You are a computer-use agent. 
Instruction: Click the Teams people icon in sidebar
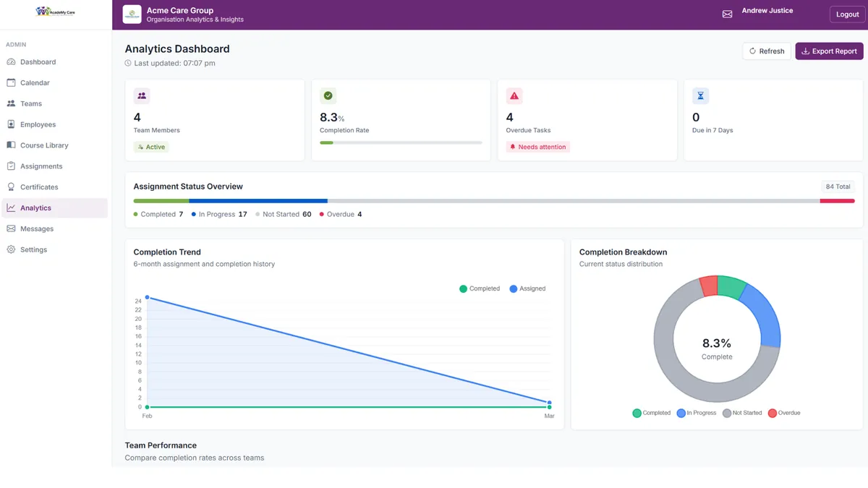click(11, 104)
